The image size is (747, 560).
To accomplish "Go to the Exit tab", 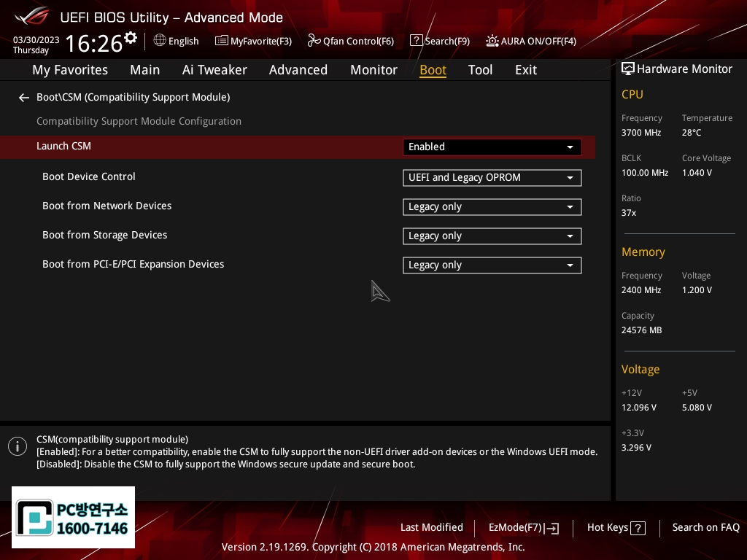I will click(526, 70).
